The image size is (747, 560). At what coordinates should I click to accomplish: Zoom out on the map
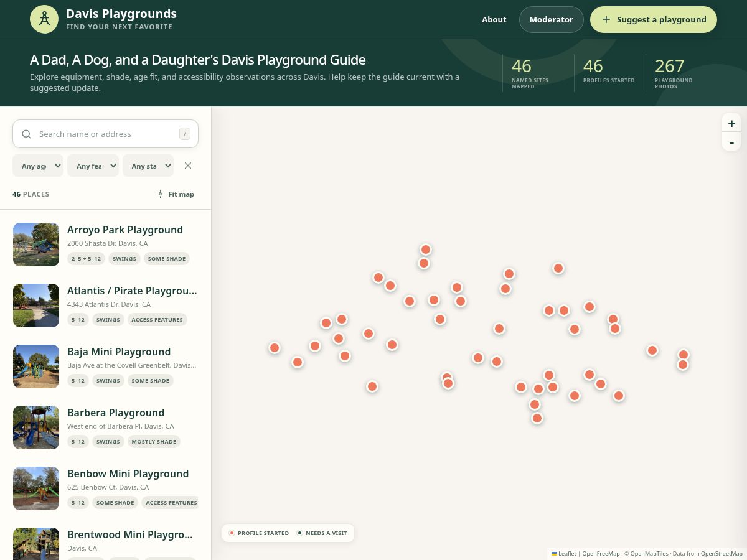[x=731, y=142]
